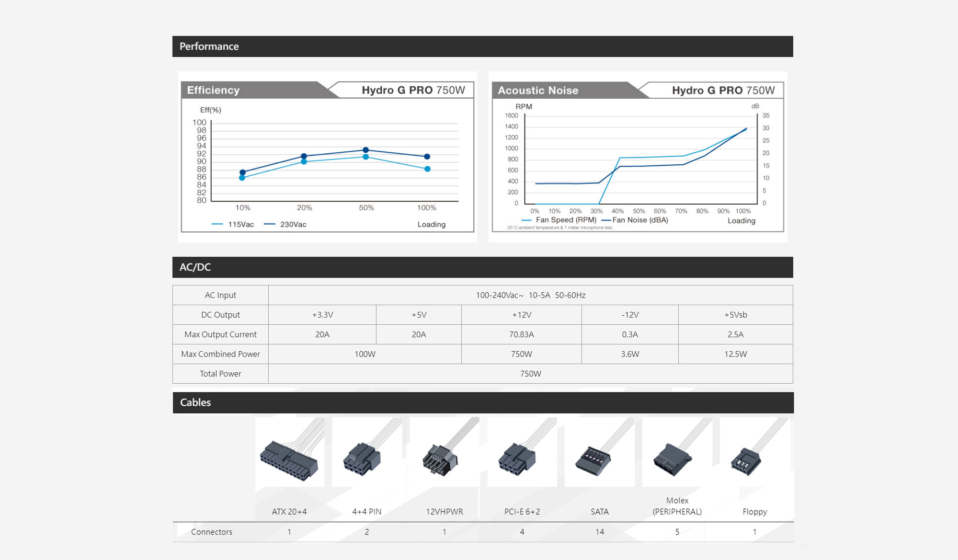Image resolution: width=958 pixels, height=560 pixels.
Task: Click the +12V column cell
Action: click(522, 315)
